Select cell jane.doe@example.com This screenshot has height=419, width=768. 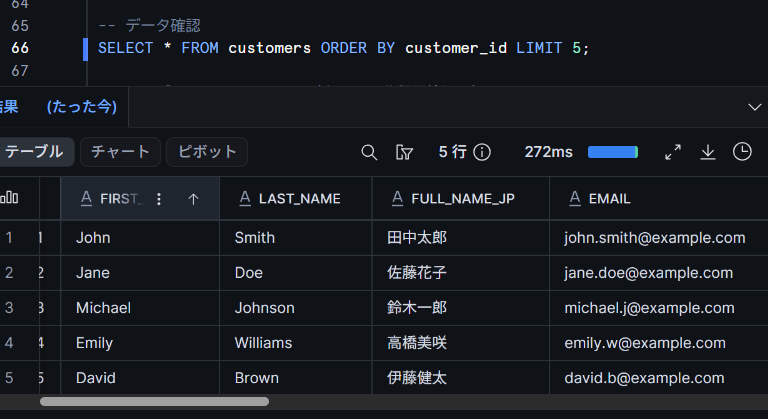(x=659, y=273)
